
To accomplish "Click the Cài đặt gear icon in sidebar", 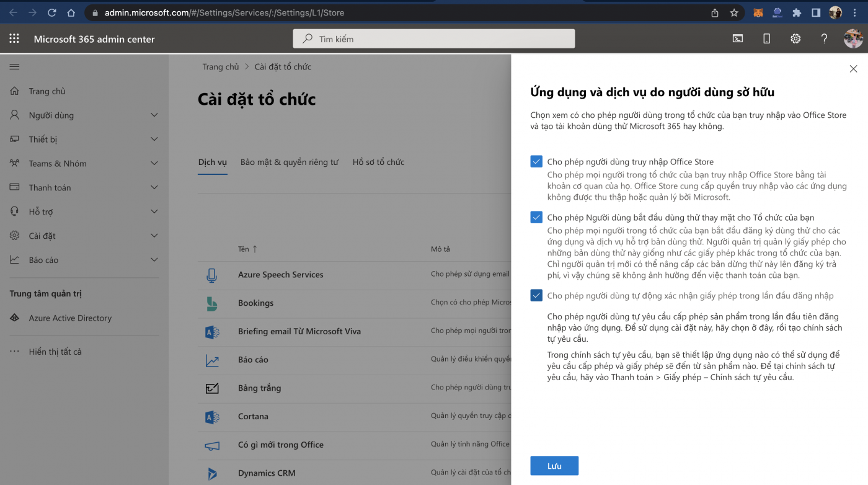I will [15, 236].
